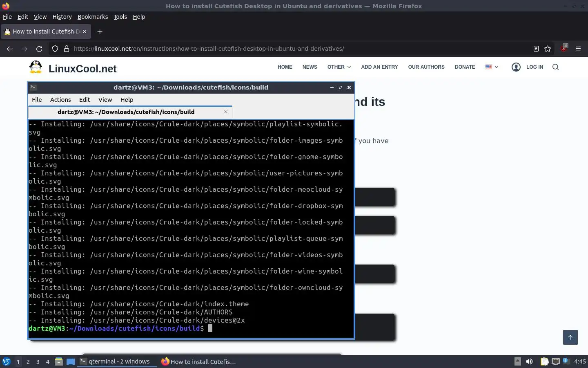Open the ADD AN ENTRY link
588x368 pixels.
[379, 67]
